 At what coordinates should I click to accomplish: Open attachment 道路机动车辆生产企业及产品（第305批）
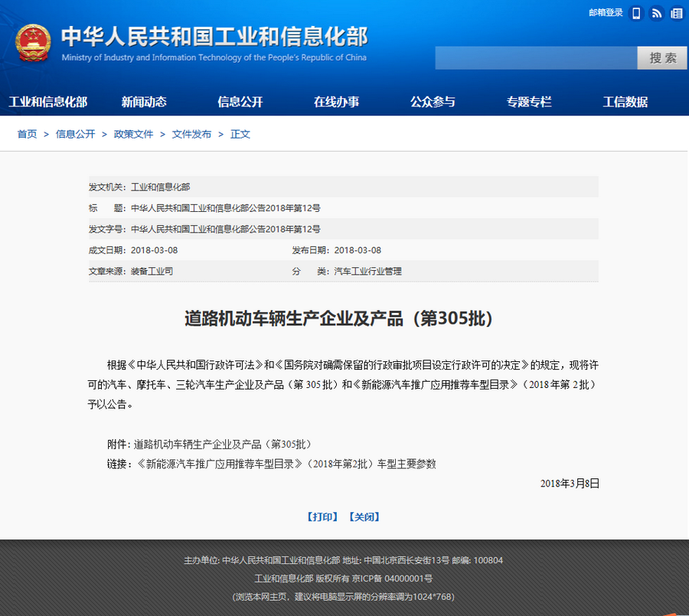click(x=223, y=444)
